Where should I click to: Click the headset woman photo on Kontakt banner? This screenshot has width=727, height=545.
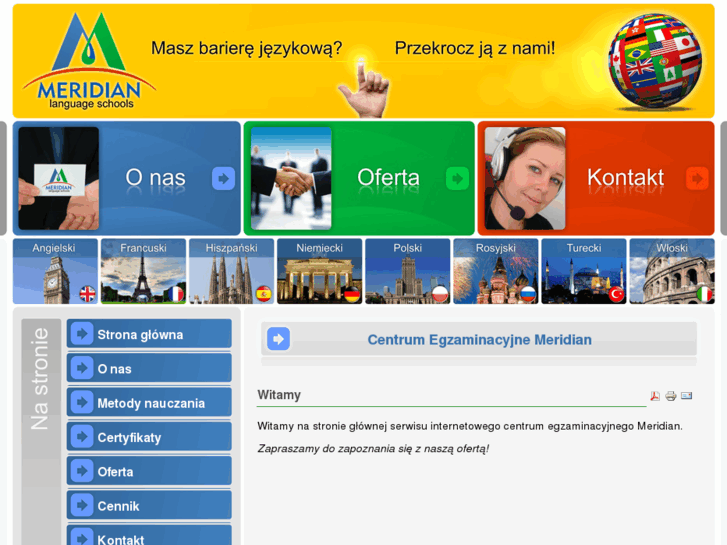pos(525,179)
